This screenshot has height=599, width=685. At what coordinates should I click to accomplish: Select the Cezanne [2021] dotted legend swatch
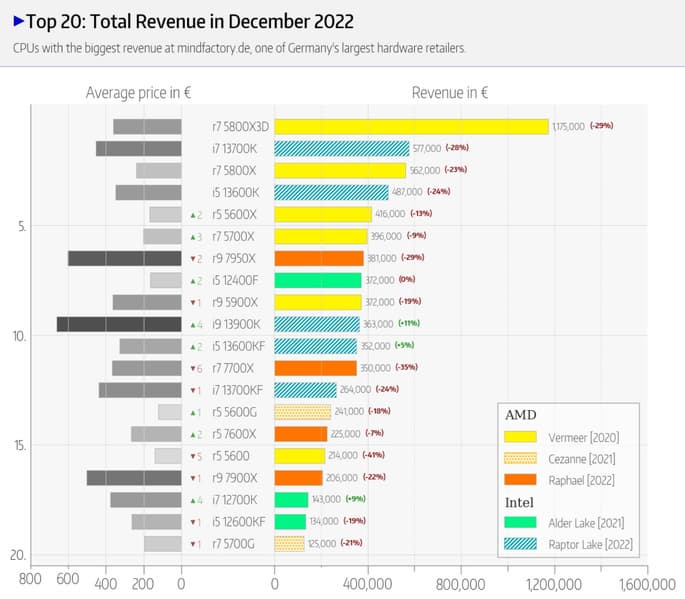(520, 458)
